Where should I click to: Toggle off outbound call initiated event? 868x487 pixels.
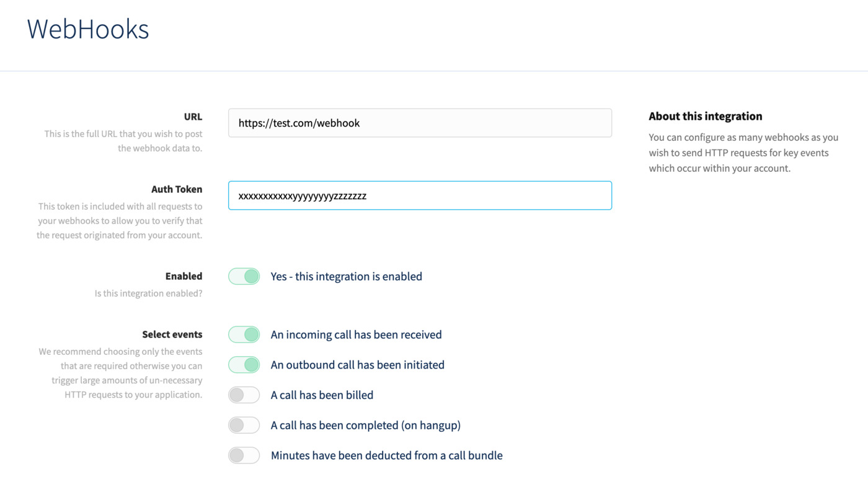pos(244,365)
